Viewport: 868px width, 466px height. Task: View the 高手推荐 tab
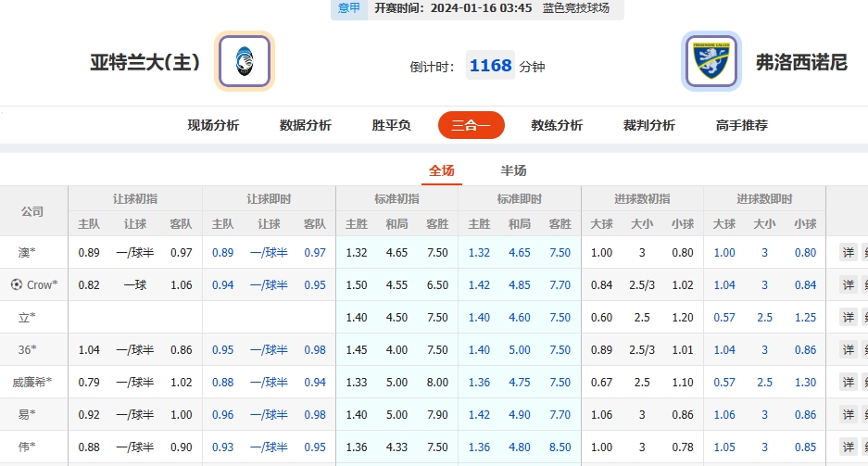[742, 125]
